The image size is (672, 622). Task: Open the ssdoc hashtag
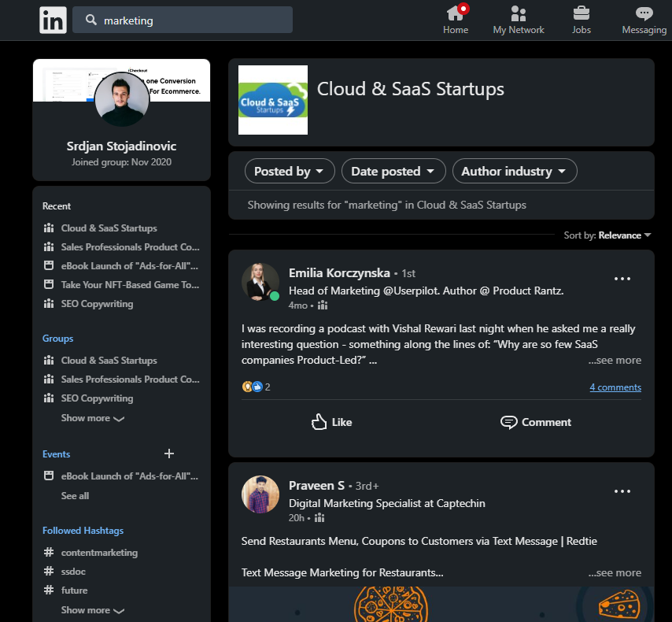coord(73,572)
